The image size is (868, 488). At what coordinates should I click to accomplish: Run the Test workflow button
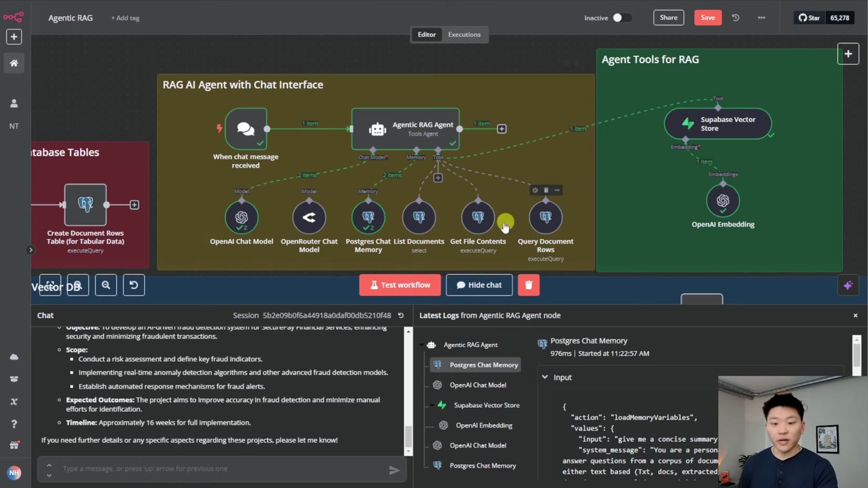coord(400,285)
